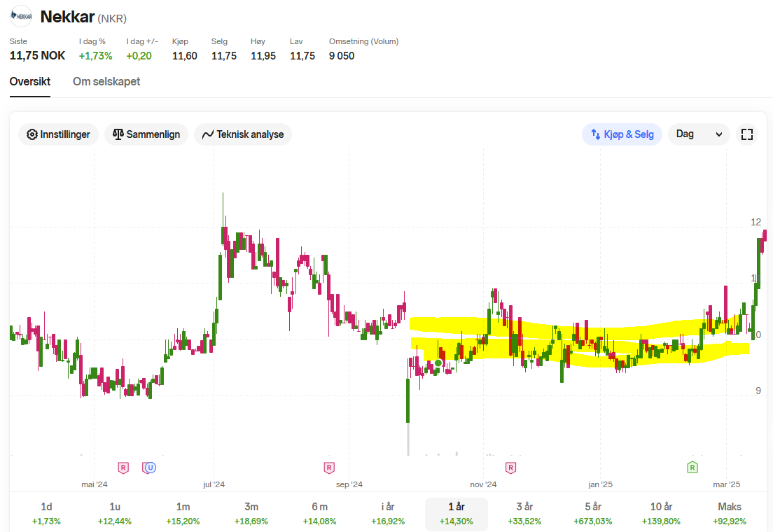Click the Nekkar company logo
The image size is (773, 532).
[21, 16]
